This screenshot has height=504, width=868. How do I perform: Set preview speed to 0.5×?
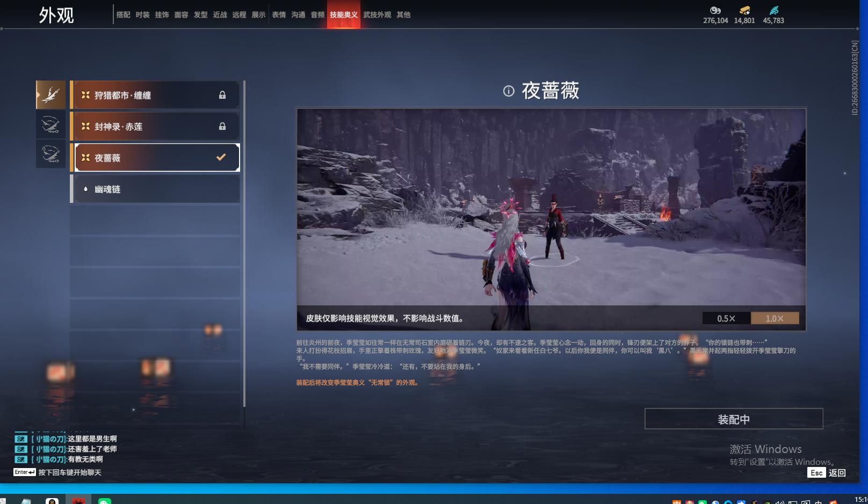(x=726, y=318)
